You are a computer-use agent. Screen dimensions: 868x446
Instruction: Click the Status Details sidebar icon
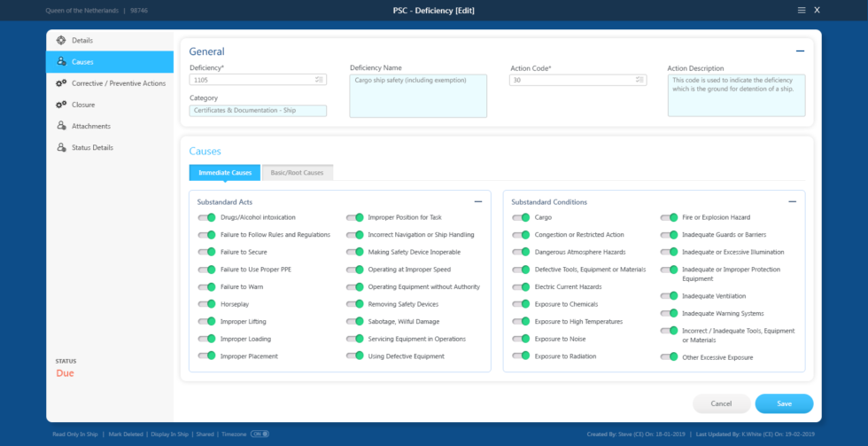coord(60,147)
